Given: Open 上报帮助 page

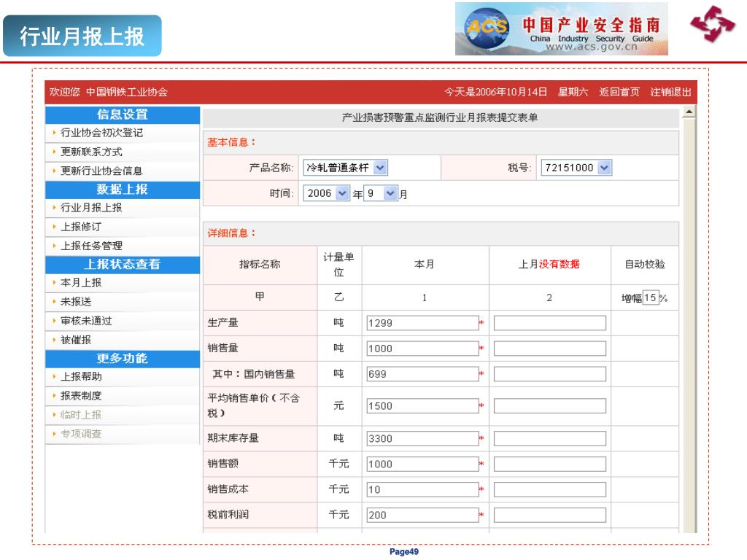Looking at the screenshot, I should tap(80, 377).
